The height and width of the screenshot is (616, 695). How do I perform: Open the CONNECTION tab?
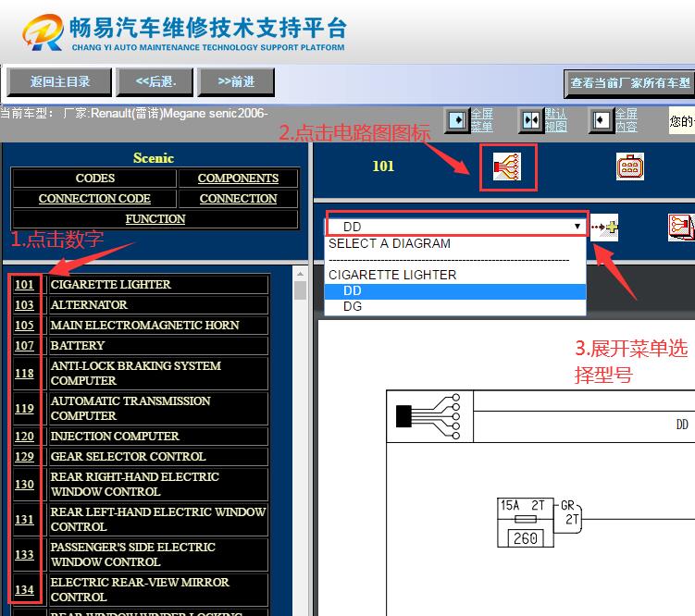[x=238, y=198]
